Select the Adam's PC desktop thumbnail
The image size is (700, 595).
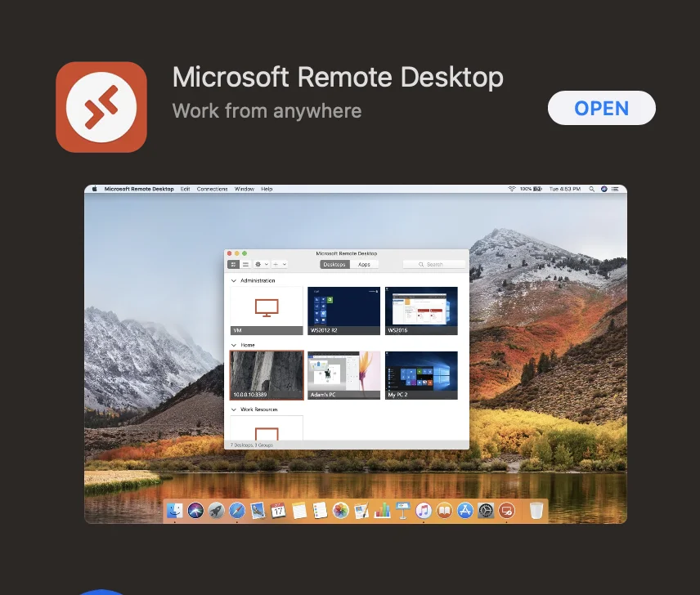(343, 375)
